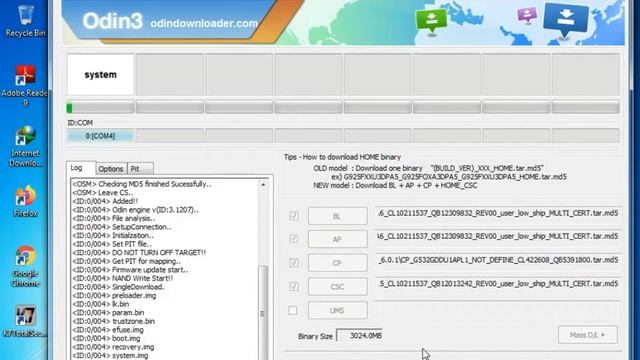Click log line 'SingleDownload.'
The height and width of the screenshot is (360, 640).
pyautogui.click(x=118, y=287)
